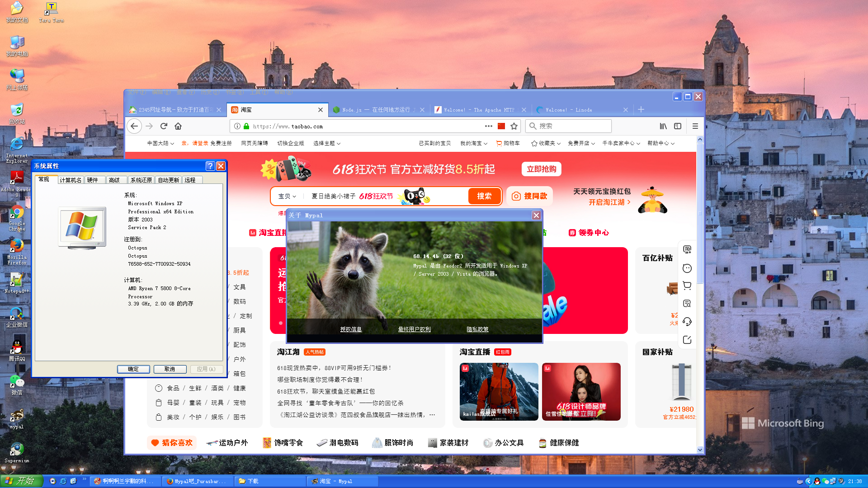Click 搜同款 image search button
868x488 pixels.
(x=529, y=196)
